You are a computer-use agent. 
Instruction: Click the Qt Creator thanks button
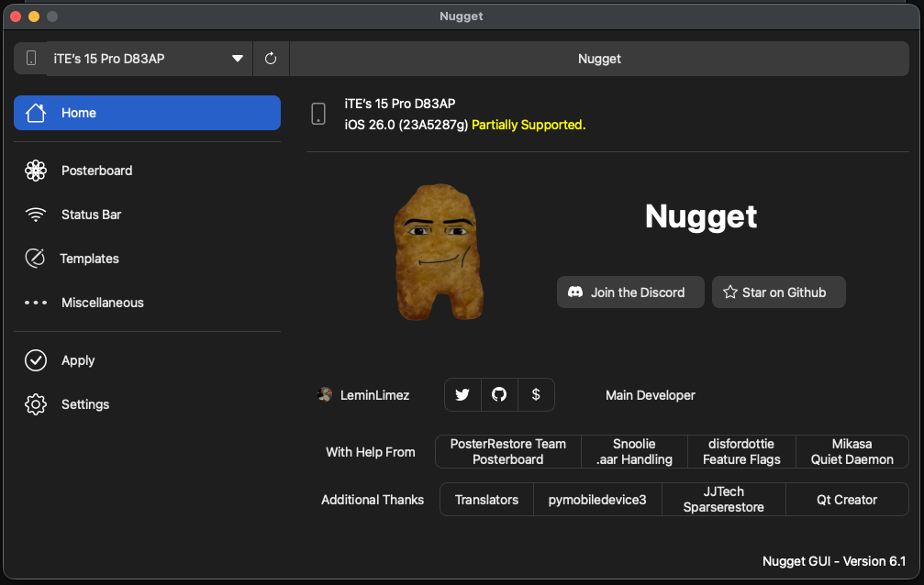click(847, 500)
